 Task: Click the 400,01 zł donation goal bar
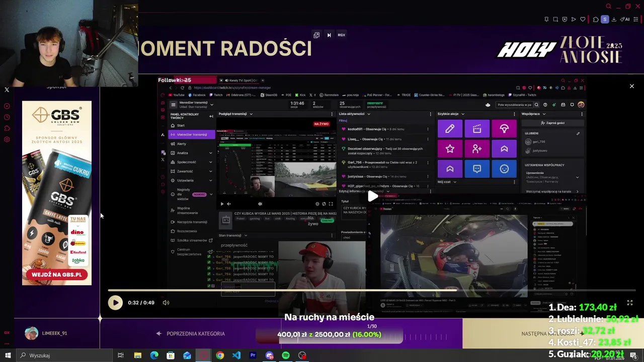(x=330, y=334)
